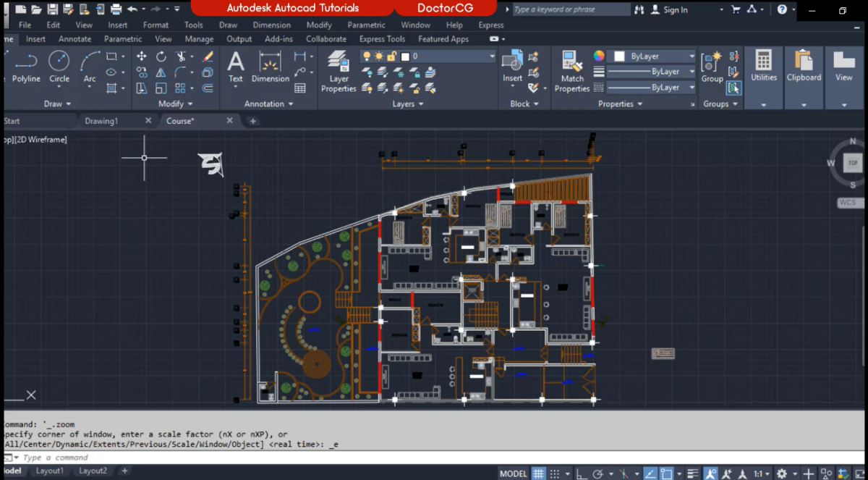Click the Erase tool icon
This screenshot has width=868, height=480.
208,56
